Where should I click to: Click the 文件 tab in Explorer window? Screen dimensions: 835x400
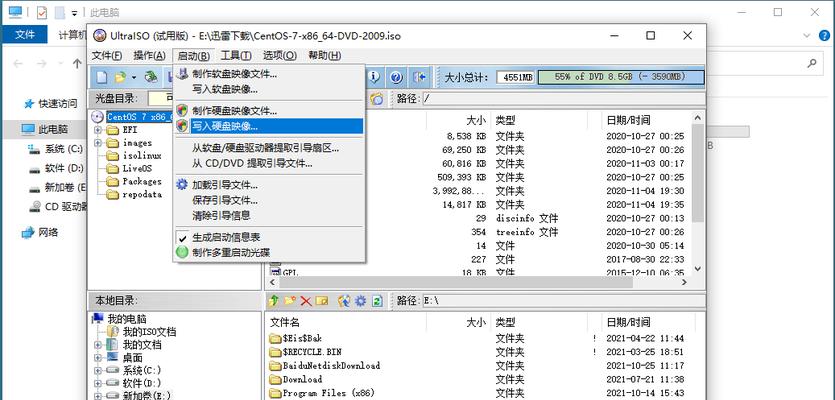[25, 35]
